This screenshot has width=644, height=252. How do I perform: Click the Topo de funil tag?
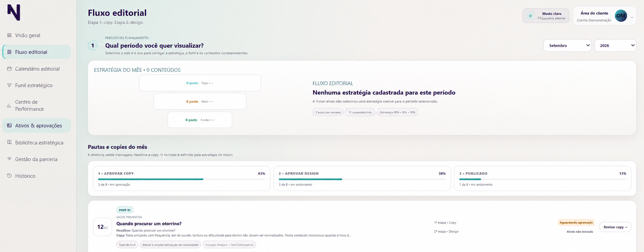[x=127, y=245]
